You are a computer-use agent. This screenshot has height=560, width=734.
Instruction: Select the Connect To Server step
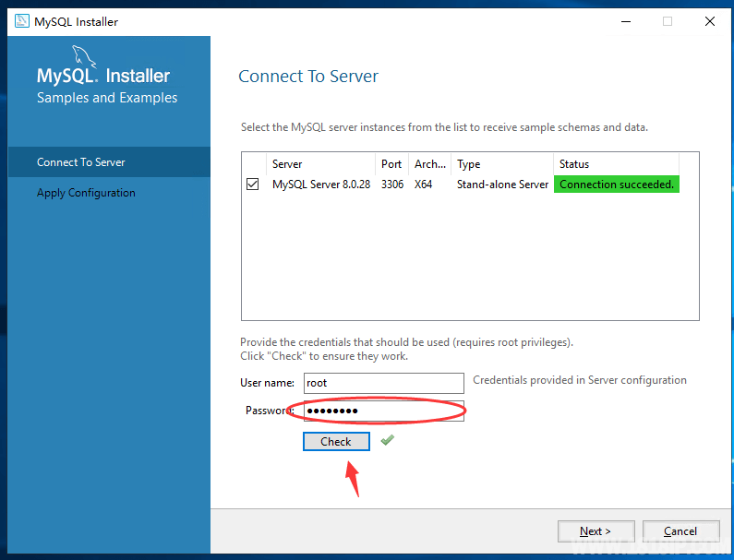pos(109,161)
